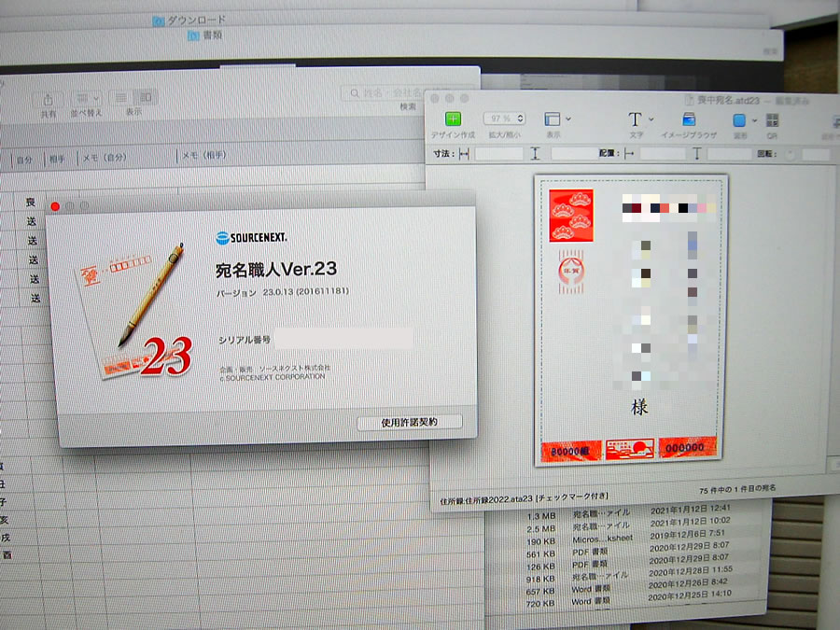
Task: Insert a QR code with the QR icon
Action: 772,120
